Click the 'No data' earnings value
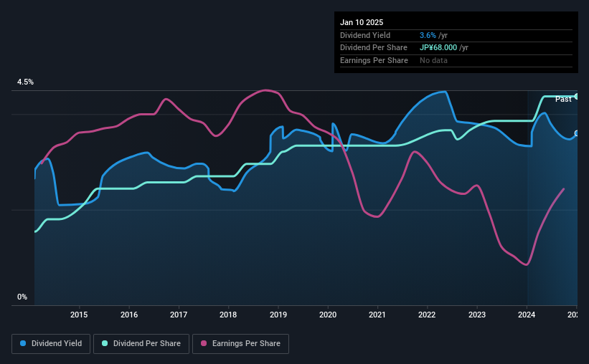The image size is (589, 364). coord(433,60)
